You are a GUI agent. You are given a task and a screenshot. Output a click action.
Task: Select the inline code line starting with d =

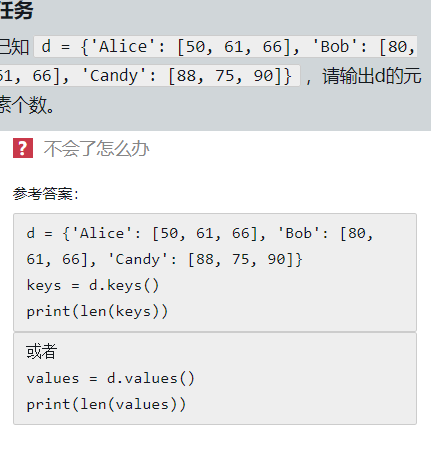click(x=226, y=46)
